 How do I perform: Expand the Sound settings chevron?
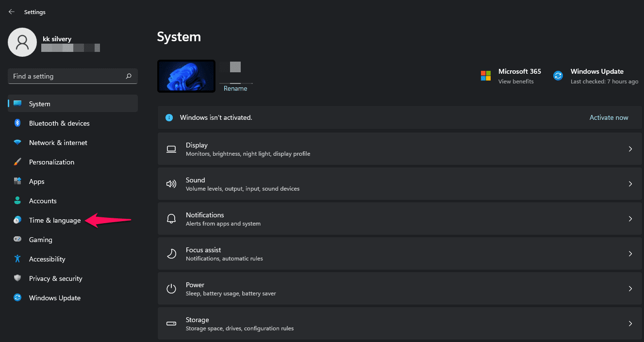click(x=630, y=184)
